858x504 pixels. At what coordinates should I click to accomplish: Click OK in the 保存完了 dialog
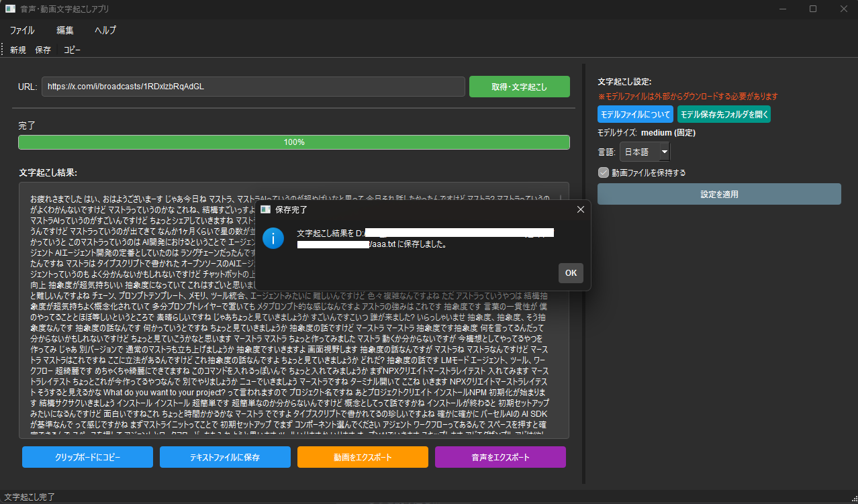point(571,273)
